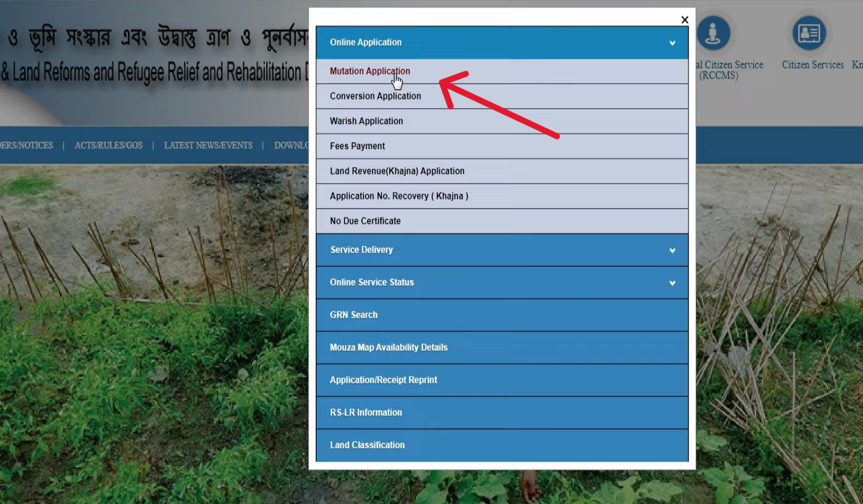This screenshot has height=504, width=863.
Task: Click the RCCMS citizen service person icon
Action: pyautogui.click(x=713, y=34)
